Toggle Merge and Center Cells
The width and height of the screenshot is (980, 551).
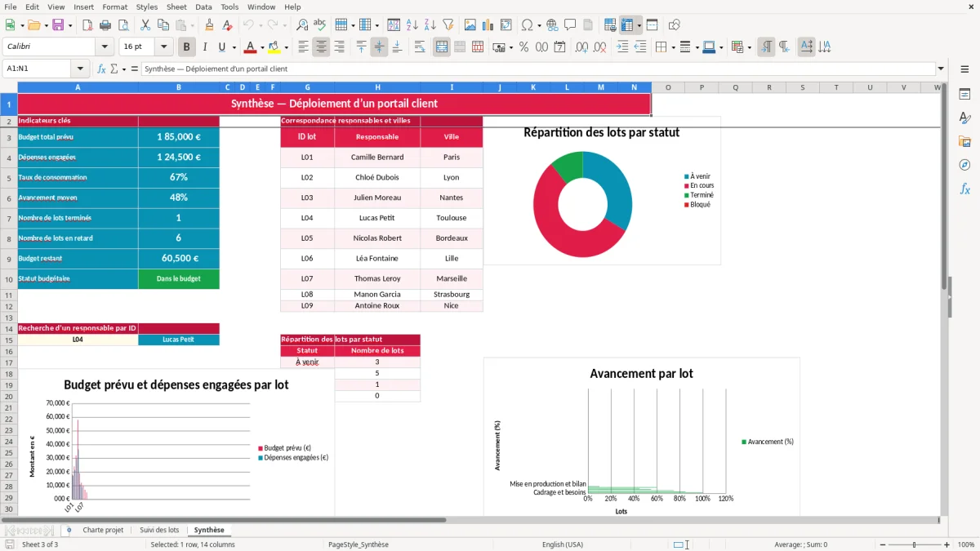point(442,47)
